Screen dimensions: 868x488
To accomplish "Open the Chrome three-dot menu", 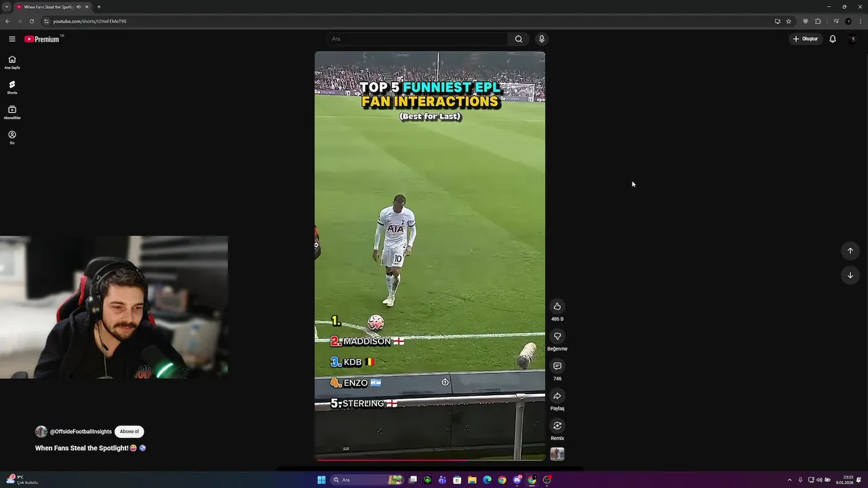I will coord(861,21).
